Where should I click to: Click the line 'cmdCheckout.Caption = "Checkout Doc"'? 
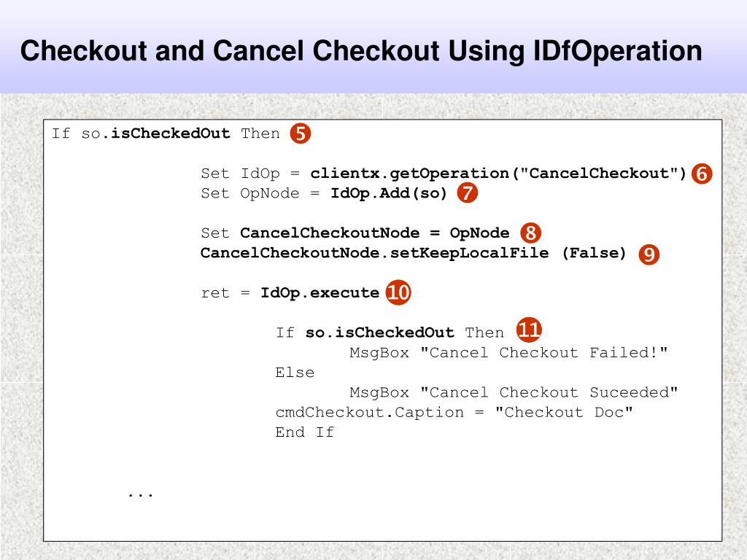(454, 413)
